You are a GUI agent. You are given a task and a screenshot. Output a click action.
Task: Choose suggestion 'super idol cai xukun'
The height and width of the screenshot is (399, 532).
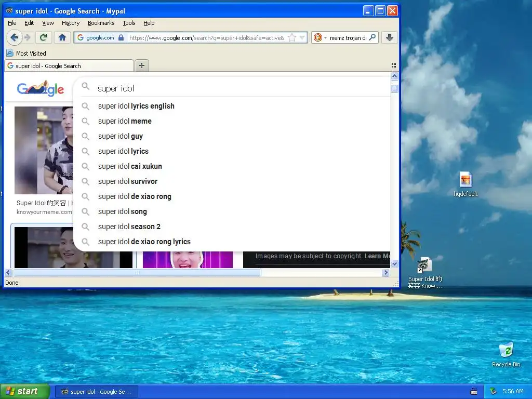click(232, 166)
